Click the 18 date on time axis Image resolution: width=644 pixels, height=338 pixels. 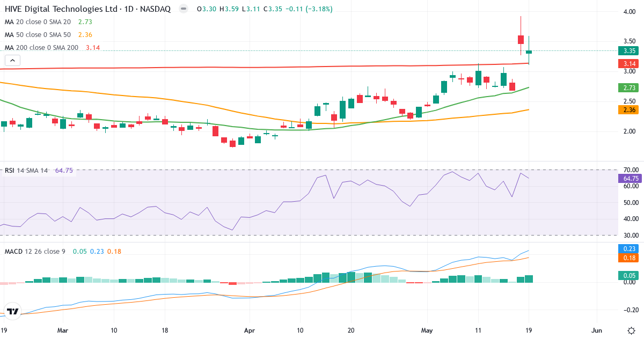point(165,330)
